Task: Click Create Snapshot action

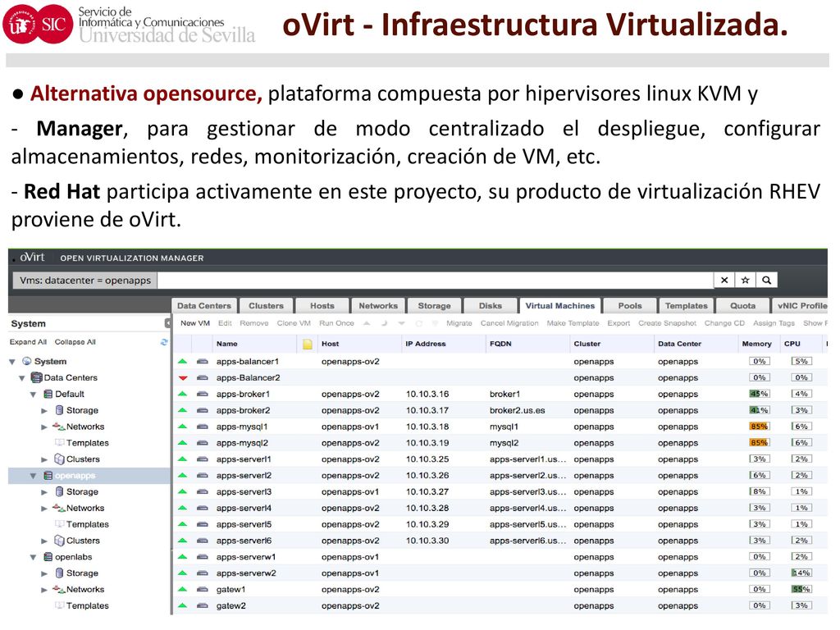Action: (x=667, y=323)
